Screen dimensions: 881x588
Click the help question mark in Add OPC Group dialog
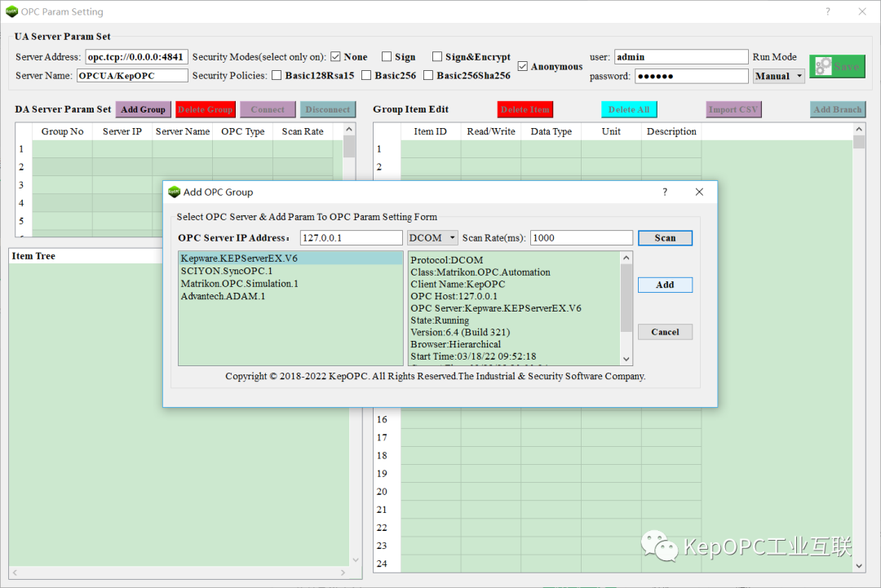665,192
